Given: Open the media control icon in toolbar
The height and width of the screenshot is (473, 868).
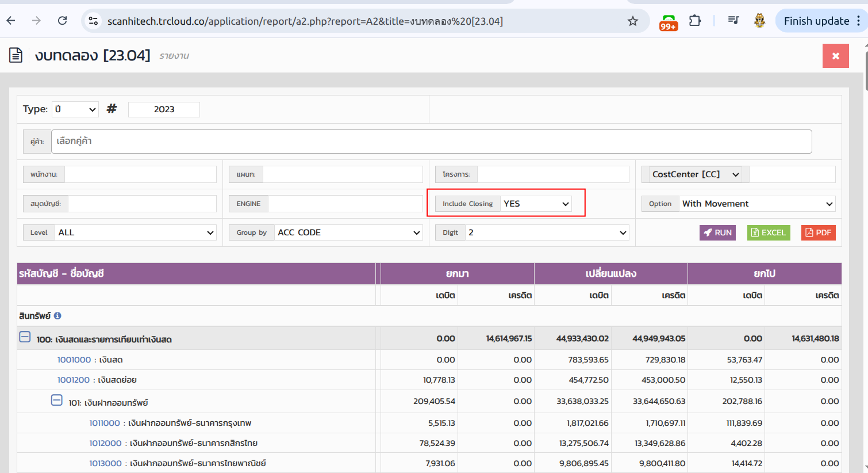Looking at the screenshot, I should point(733,21).
